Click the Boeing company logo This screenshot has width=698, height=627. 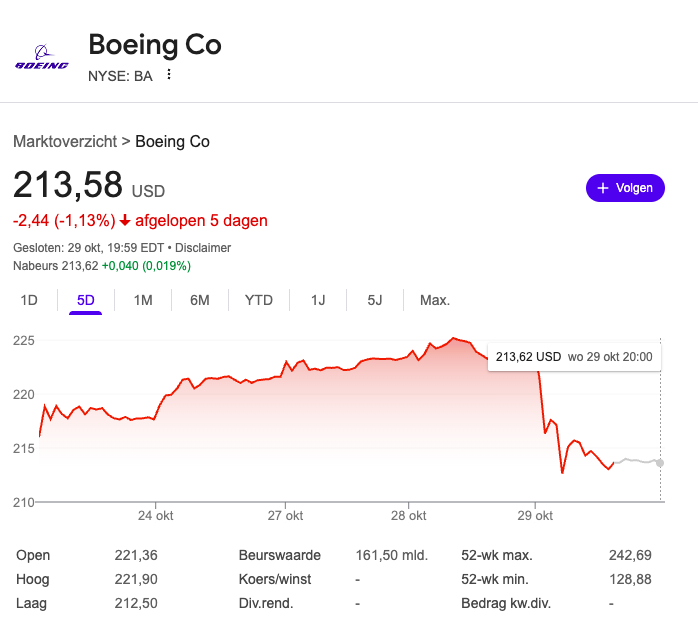tap(41, 57)
